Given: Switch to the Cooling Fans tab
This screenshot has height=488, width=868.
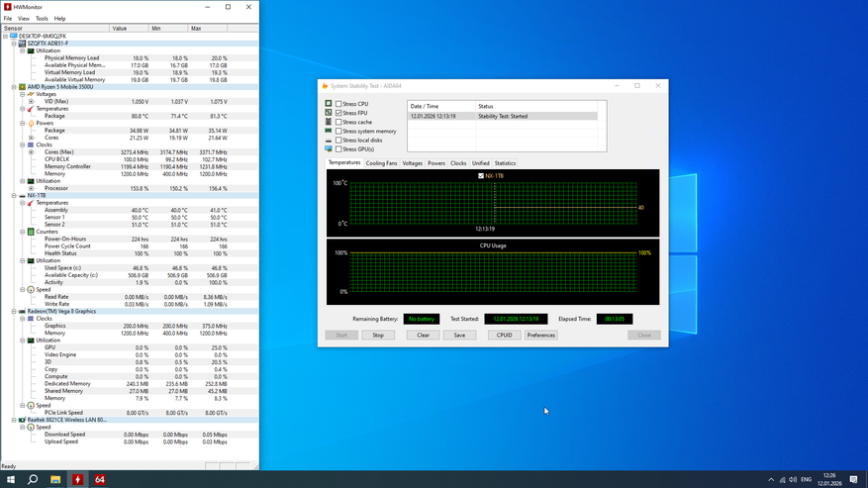Looking at the screenshot, I should coord(381,163).
